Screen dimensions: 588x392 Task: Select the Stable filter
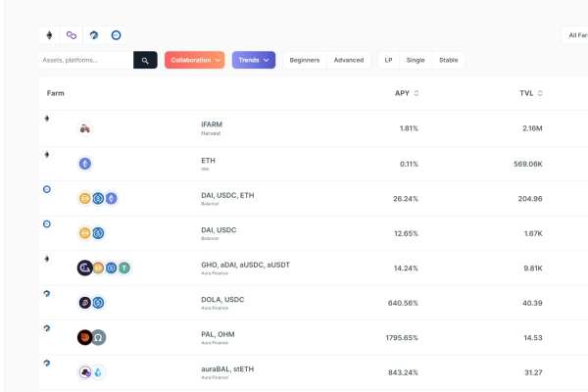[449, 60]
